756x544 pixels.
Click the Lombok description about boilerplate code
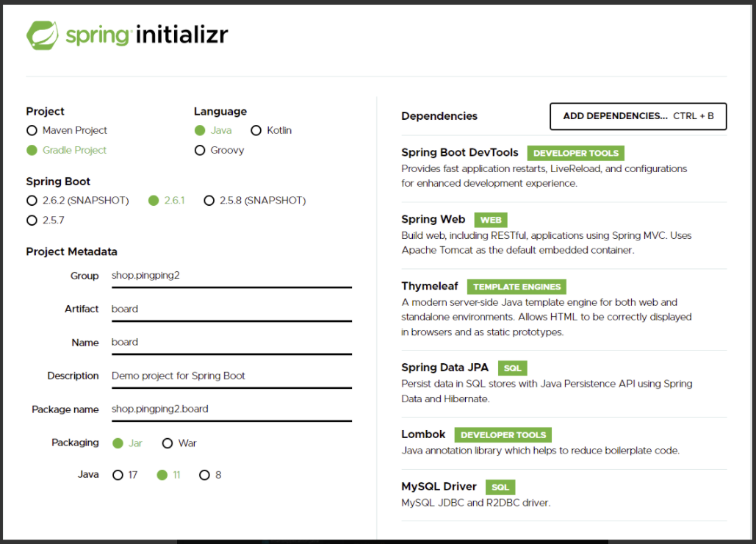point(541,451)
